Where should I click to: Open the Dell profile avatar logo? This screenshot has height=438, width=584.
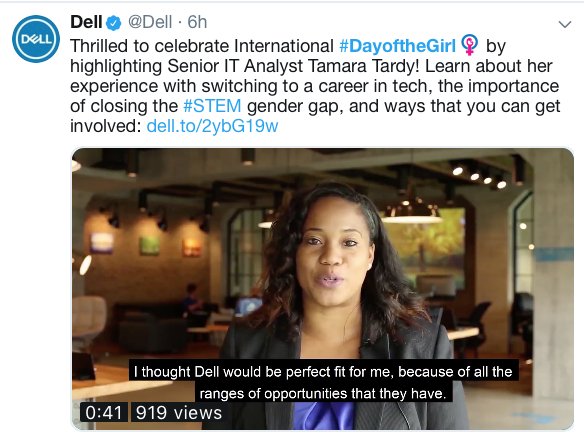pos(36,39)
